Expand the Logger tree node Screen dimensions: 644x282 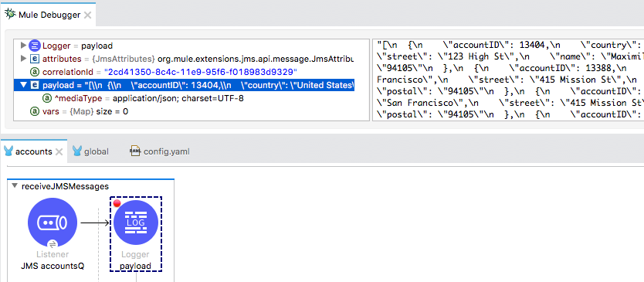click(23, 46)
